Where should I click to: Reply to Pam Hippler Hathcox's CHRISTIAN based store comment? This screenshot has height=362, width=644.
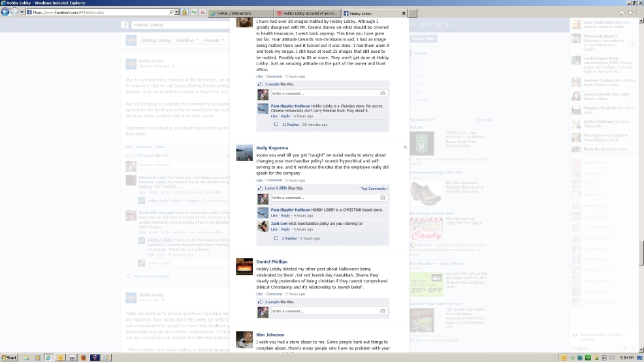point(285,216)
